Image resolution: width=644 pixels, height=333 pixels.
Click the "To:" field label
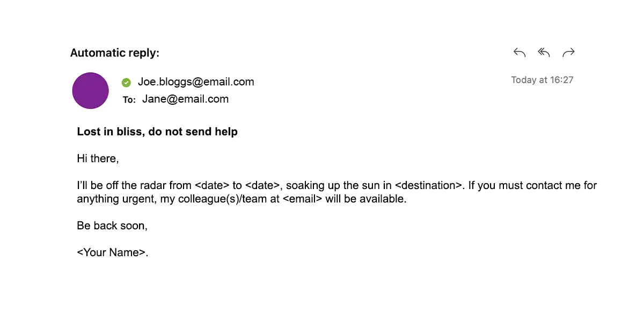point(129,99)
